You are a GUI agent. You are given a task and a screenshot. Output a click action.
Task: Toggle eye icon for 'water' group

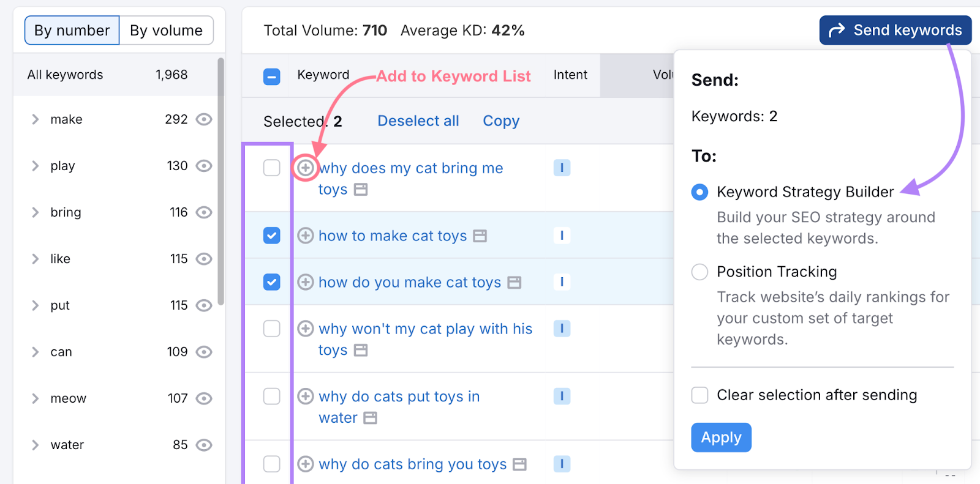[x=204, y=445]
